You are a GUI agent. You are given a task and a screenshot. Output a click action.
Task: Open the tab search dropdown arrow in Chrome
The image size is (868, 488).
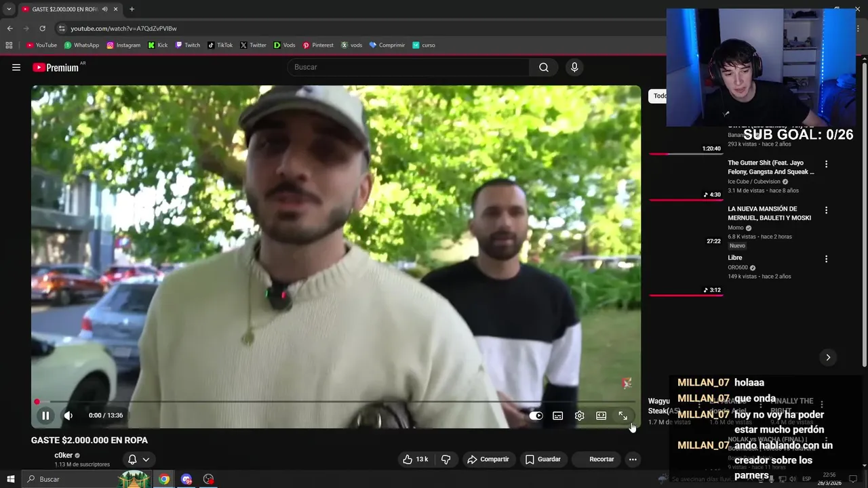coord(9,9)
